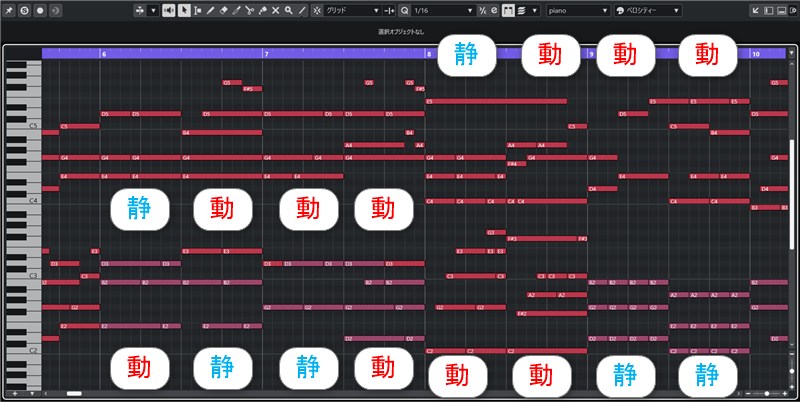800x402 pixels.
Task: Select the long B4 note in bar 6
Action: pos(222,133)
